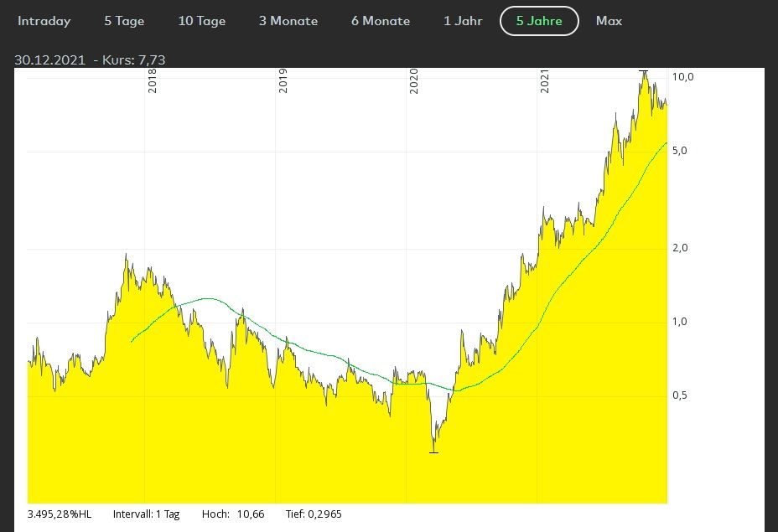This screenshot has height=532, width=778.
Task: Click the highlighted 5 Jahre tab
Action: coord(539,21)
